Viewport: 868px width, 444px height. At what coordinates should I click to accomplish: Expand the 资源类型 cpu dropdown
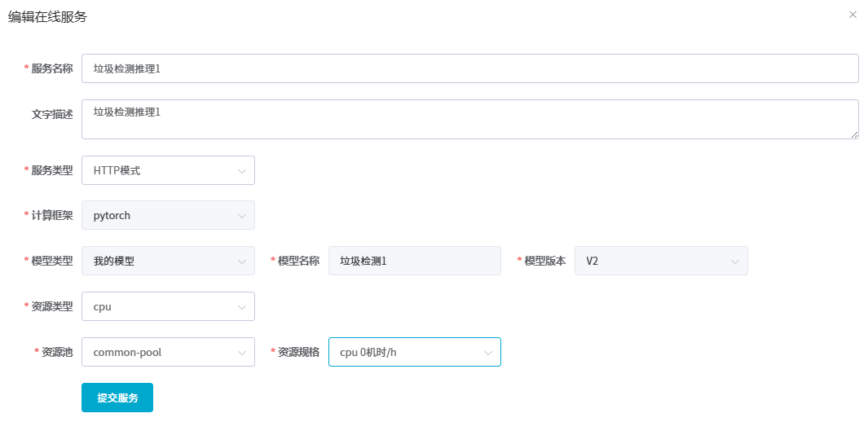click(x=168, y=307)
